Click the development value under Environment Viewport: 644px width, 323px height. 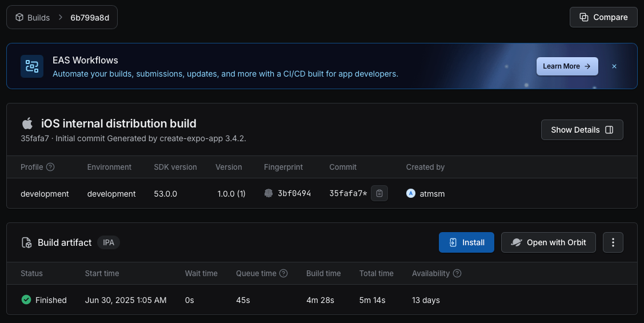click(x=111, y=194)
